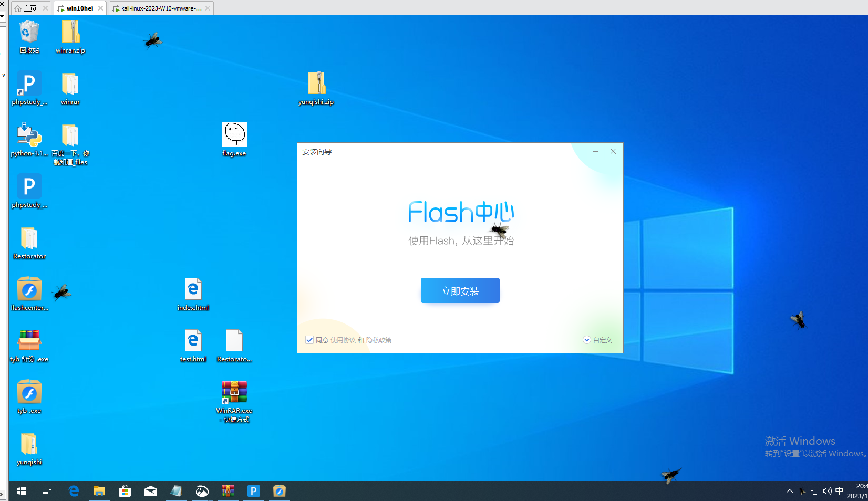Select the tyb 备份 .exe icon
The width and height of the screenshot is (868, 501).
click(29, 345)
